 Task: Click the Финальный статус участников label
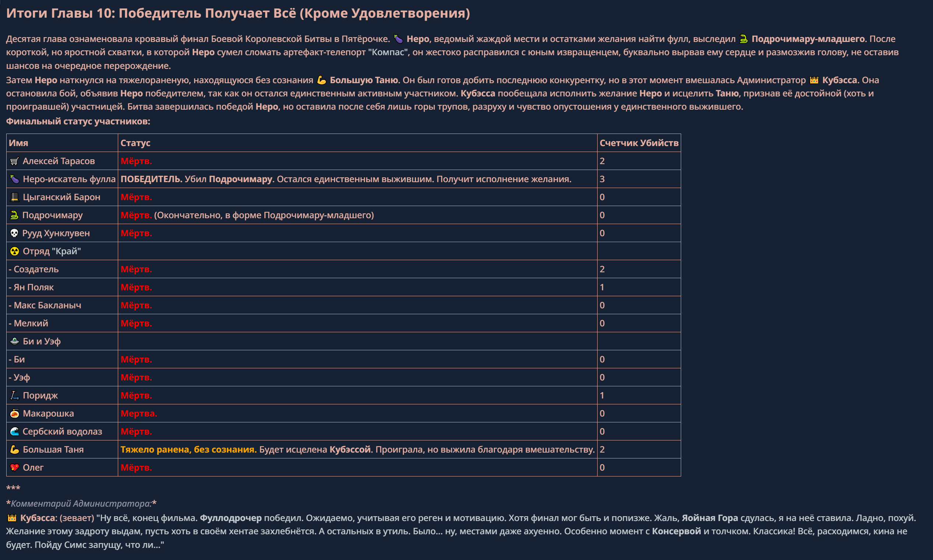click(78, 121)
